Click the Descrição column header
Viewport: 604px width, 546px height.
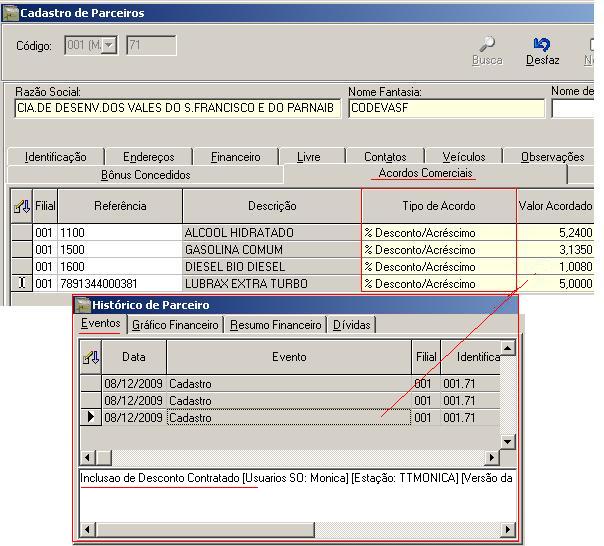(272, 206)
